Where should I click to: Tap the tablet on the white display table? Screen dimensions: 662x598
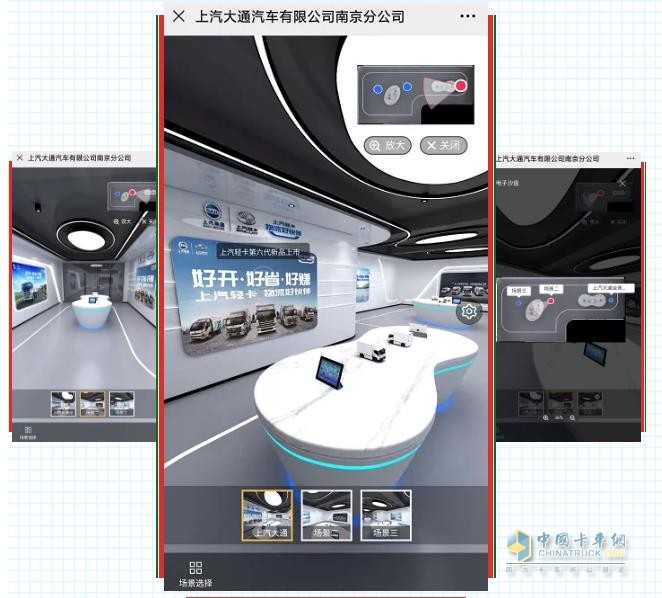329,372
